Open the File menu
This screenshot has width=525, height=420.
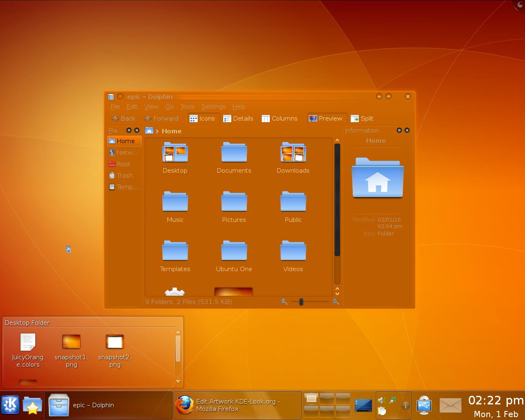pos(115,107)
